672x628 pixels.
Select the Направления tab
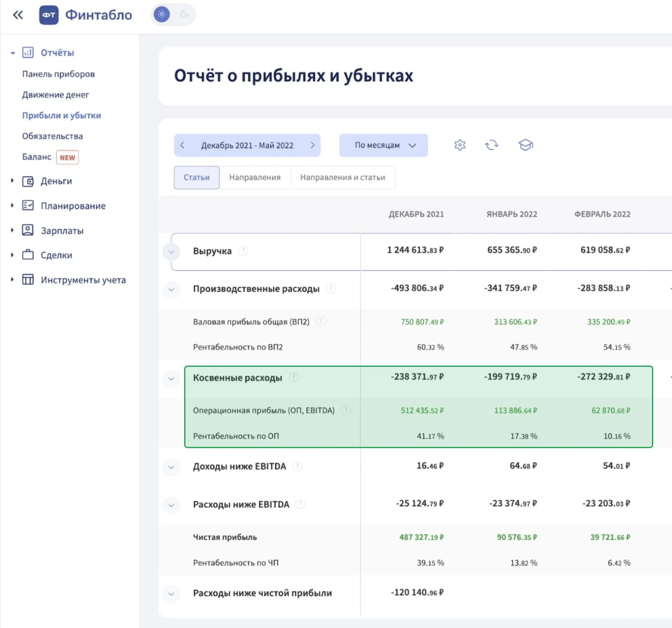[255, 177]
